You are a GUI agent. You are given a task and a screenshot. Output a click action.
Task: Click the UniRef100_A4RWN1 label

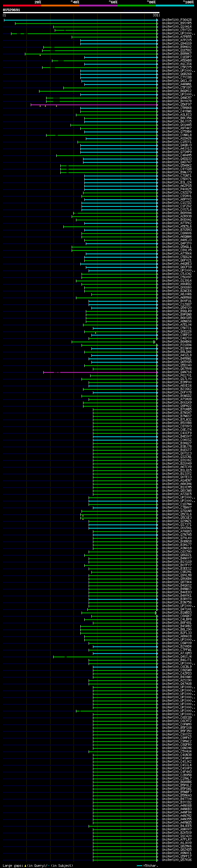(176, 84)
